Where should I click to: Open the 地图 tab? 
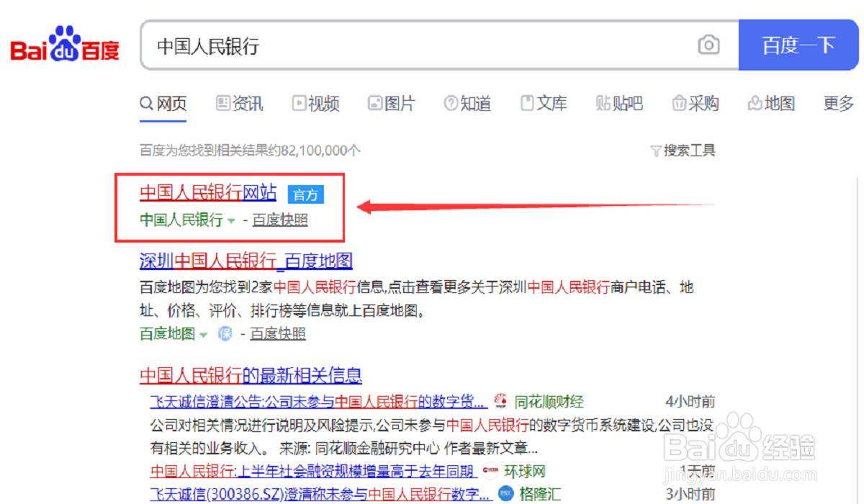(771, 104)
